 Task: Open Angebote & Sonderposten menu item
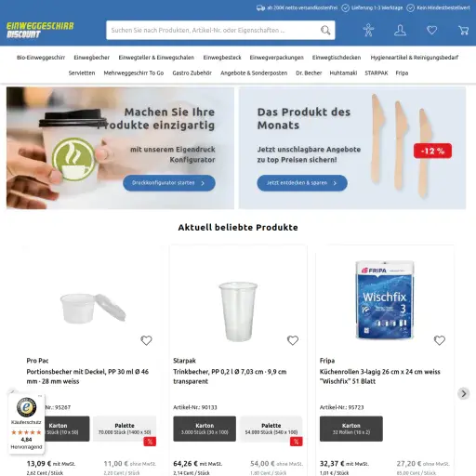point(254,73)
